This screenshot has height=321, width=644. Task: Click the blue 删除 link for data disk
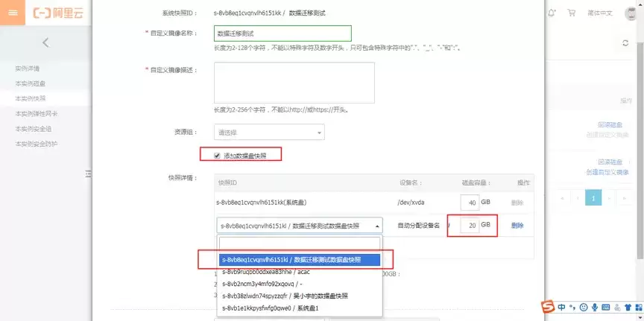[x=517, y=226]
